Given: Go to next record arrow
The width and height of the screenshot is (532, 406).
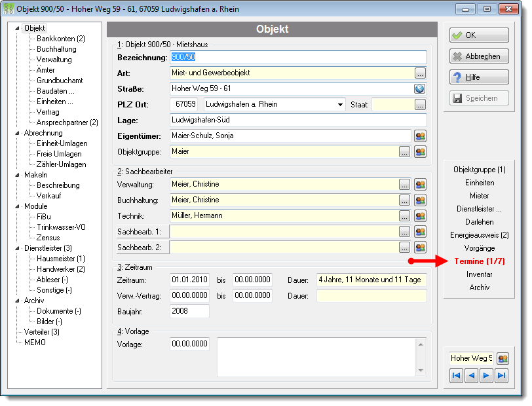Looking at the screenshot, I should [486, 375].
